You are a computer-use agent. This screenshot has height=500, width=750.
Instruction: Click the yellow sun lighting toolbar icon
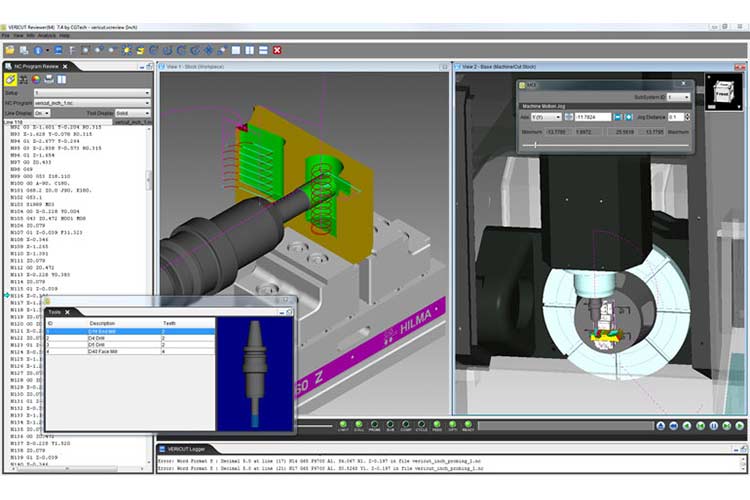127,50
